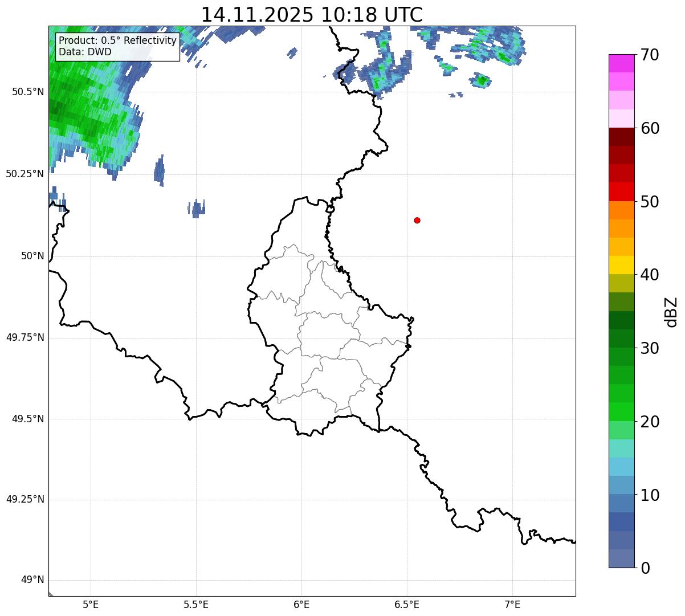
Task: Click the 5.5°E longitude label
Action: (x=196, y=605)
